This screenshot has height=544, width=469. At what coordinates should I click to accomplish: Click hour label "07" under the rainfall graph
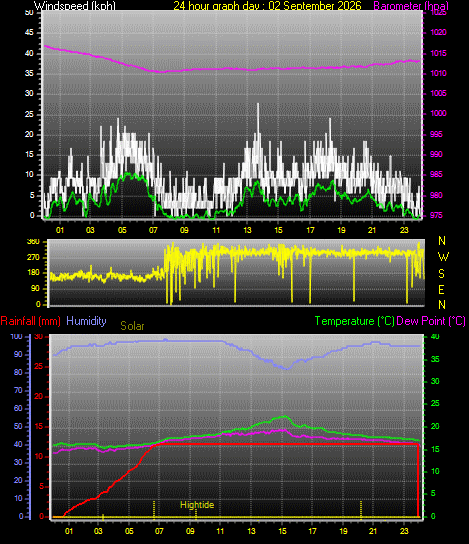coord(159,531)
